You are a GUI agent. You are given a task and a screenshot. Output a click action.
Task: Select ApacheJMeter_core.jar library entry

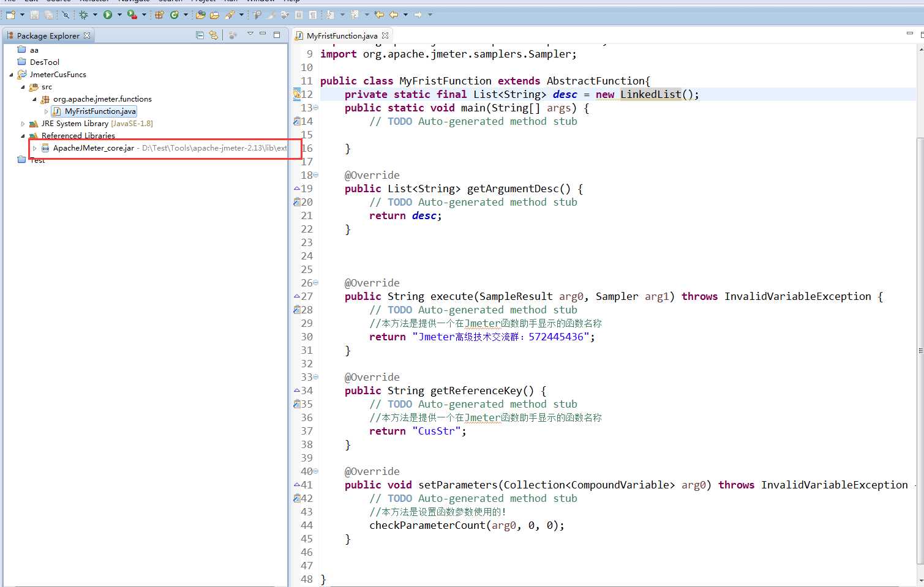94,148
